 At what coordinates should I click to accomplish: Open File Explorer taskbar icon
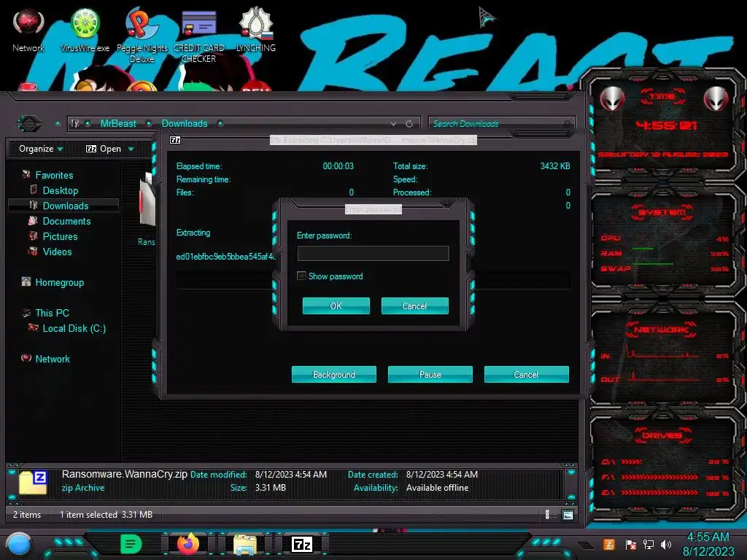pos(245,544)
